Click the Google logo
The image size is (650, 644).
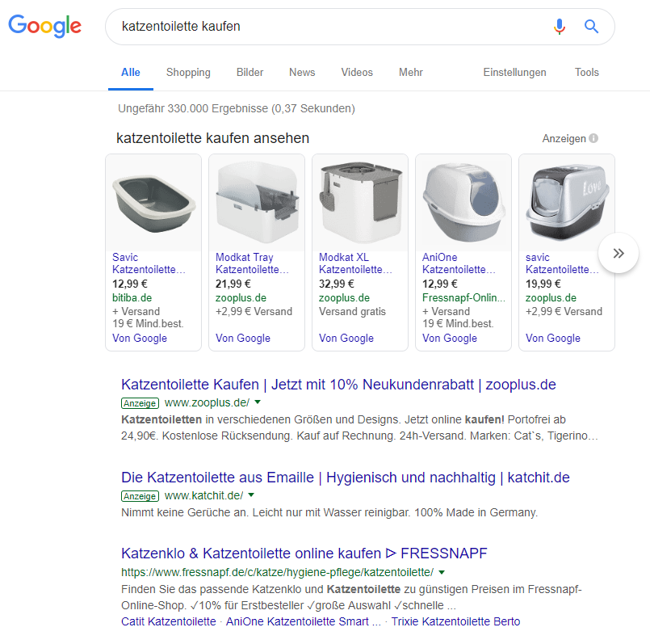tap(44, 26)
